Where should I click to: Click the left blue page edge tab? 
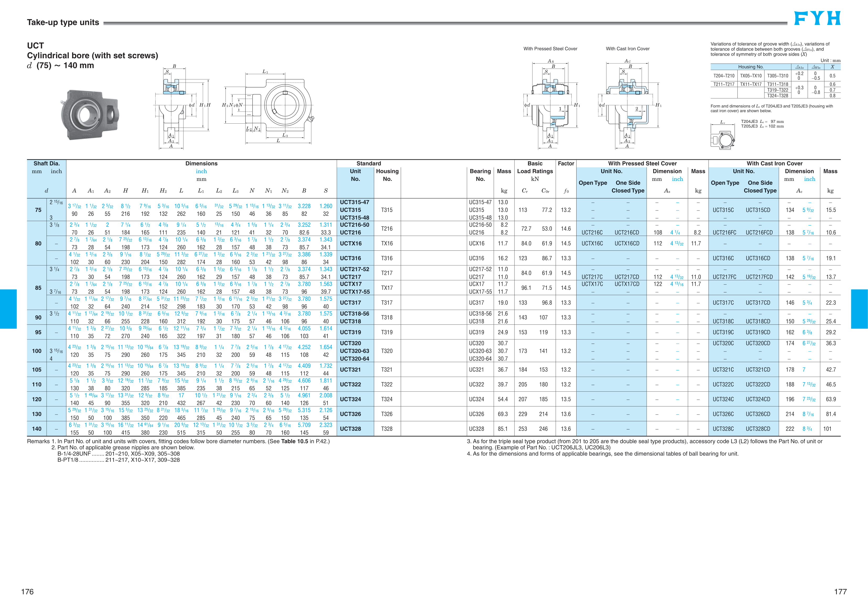pos(8,309)
